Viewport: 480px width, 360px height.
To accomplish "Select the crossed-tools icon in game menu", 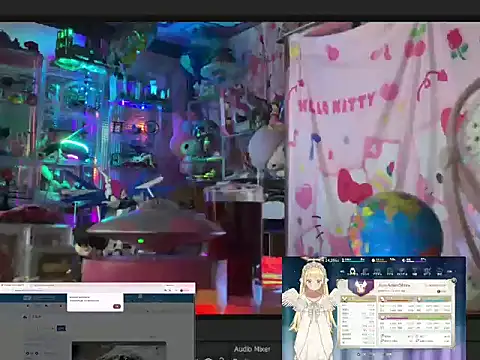I will tap(428, 271).
